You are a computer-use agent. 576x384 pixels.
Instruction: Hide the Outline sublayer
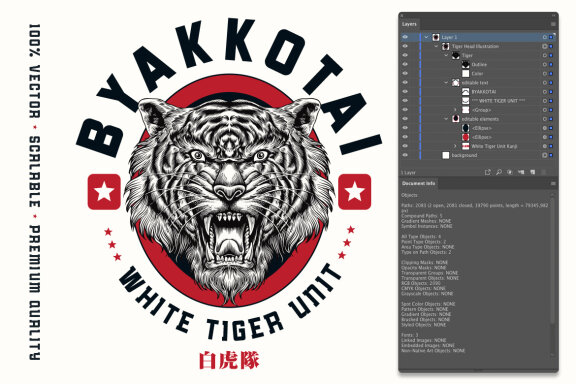click(405, 64)
